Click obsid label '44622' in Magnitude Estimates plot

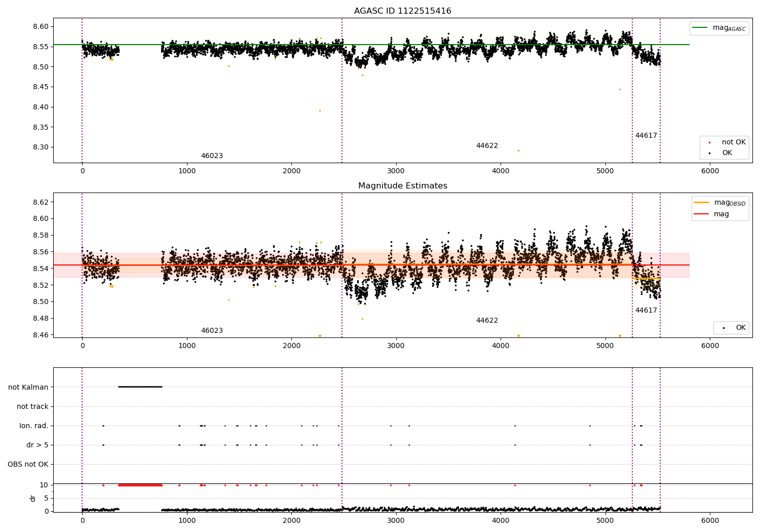[x=487, y=321]
